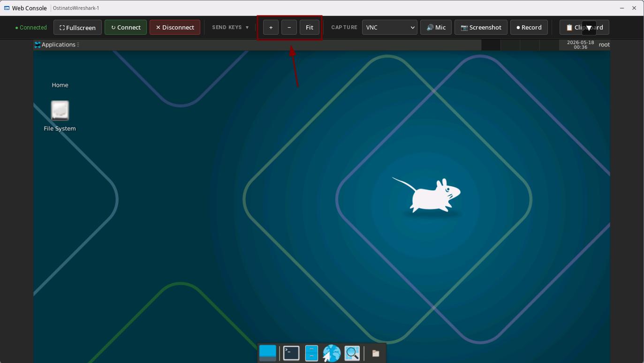The width and height of the screenshot is (644, 363).
Task: Open the folder icon in the dock
Action: [376, 354]
